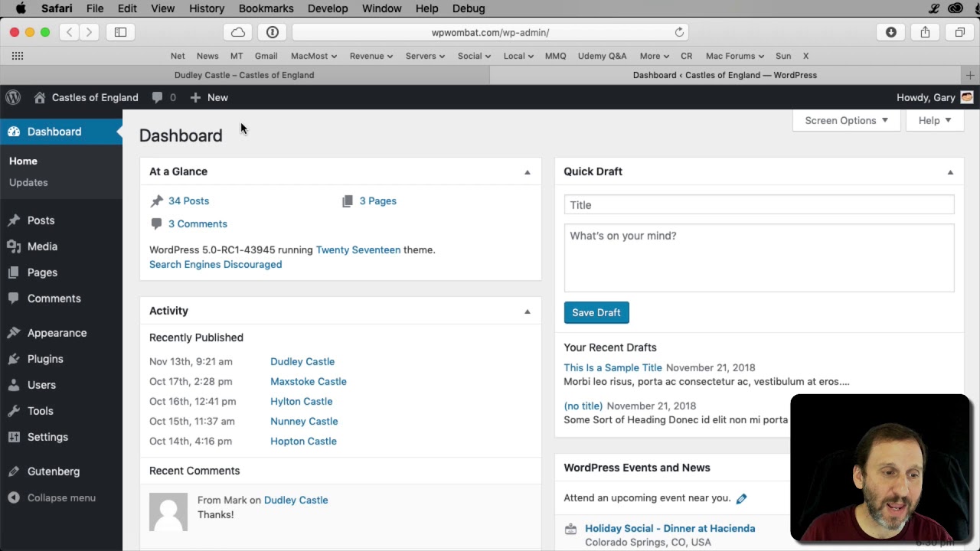Click the Appearance brush icon in sidebar
Screen dimensions: 980x551
tap(14, 333)
